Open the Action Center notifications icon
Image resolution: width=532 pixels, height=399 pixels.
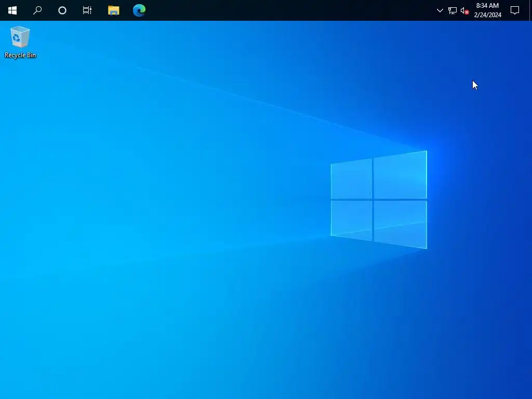tap(515, 10)
